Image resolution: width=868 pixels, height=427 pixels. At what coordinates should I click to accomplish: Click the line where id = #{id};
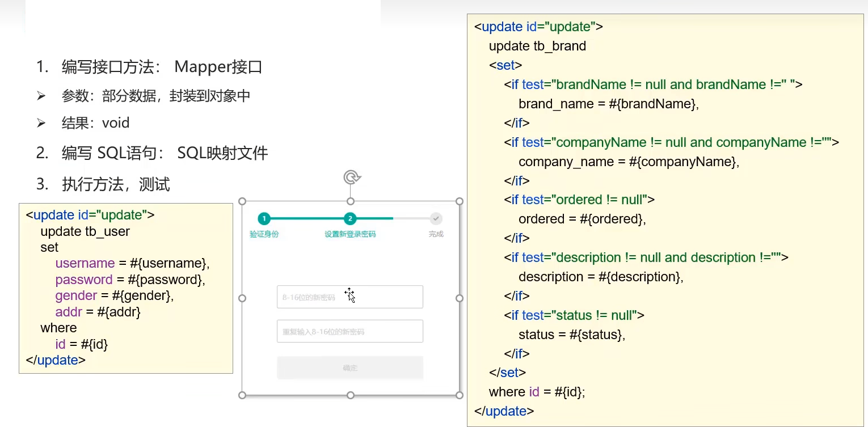tap(537, 392)
